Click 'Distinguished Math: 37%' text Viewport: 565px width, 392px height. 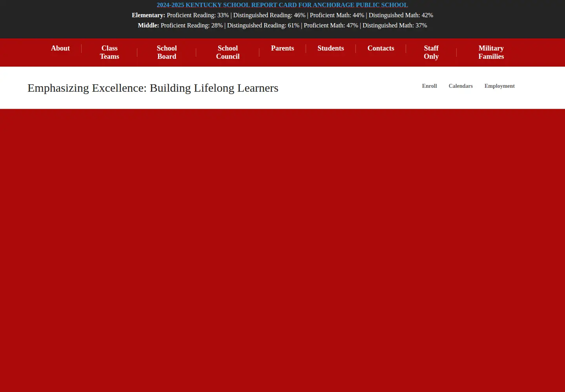pos(395,25)
